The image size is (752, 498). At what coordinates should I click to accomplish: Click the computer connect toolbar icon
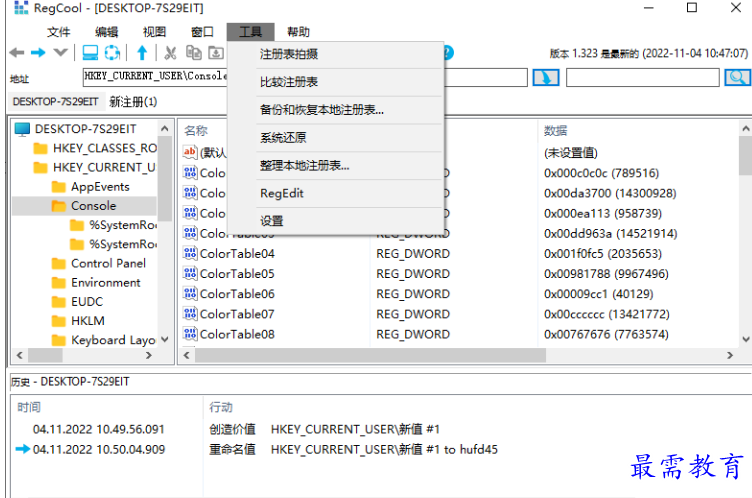pyautogui.click(x=90, y=52)
